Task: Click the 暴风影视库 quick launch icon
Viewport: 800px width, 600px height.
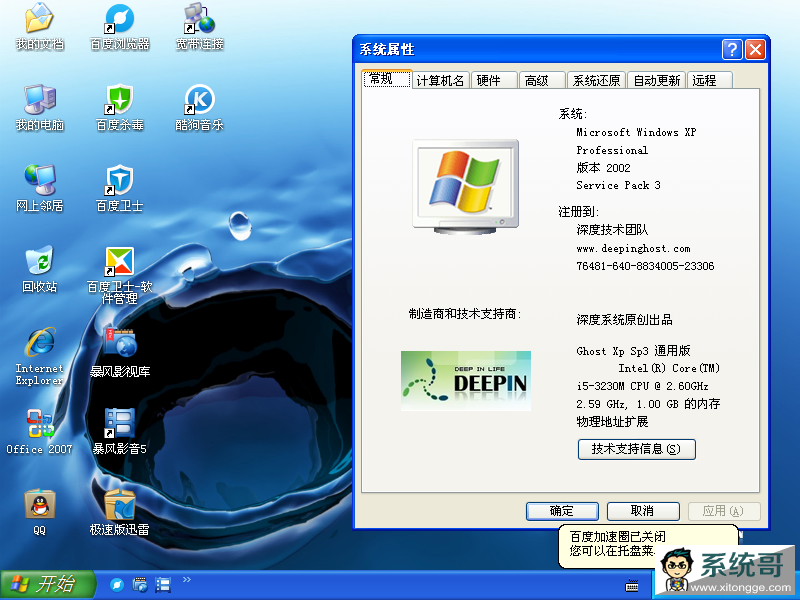Action: click(140, 585)
